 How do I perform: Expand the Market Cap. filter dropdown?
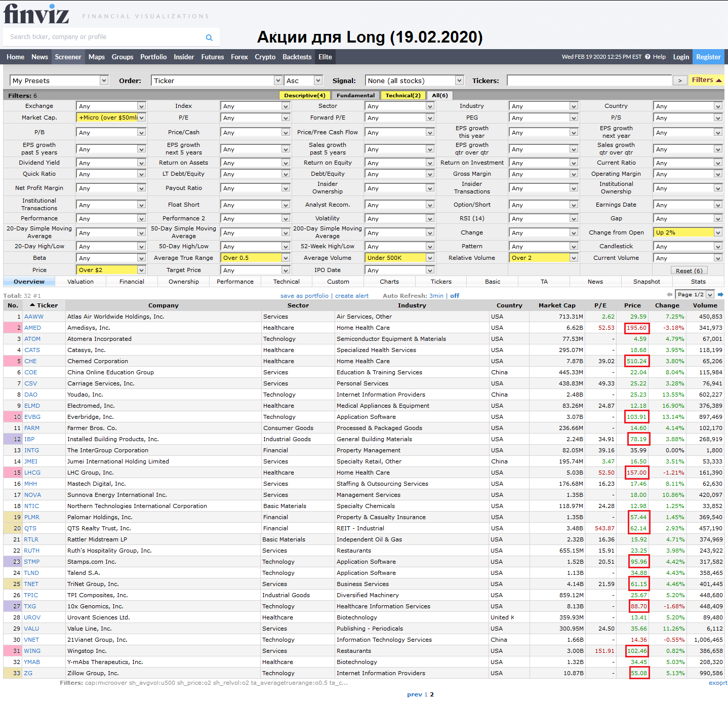pyautogui.click(x=111, y=118)
